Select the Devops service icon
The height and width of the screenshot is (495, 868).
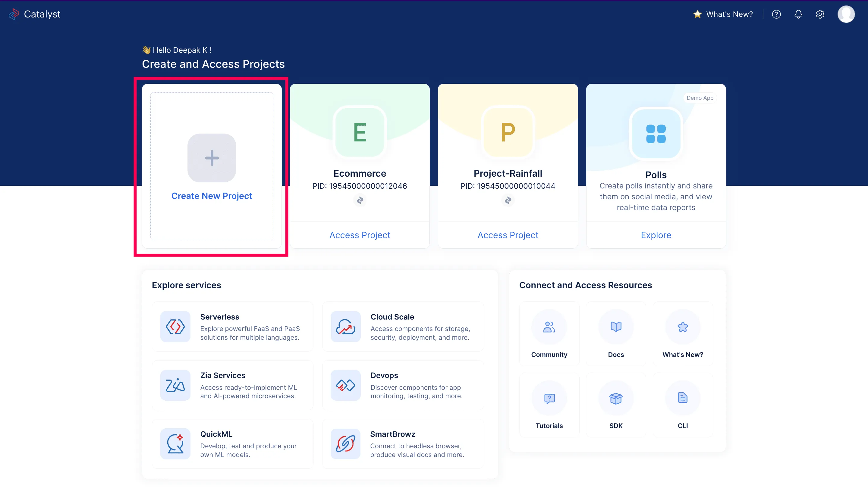click(x=345, y=385)
